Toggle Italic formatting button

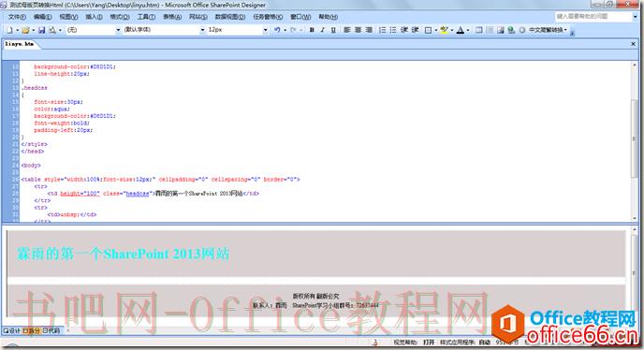(x=323, y=30)
